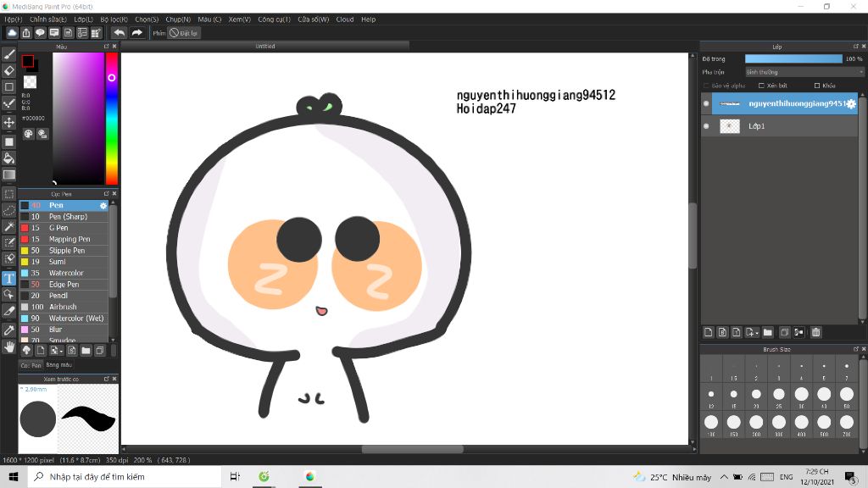Click the rainbow hue slider bar
This screenshot has width=868, height=488.
pos(112,119)
